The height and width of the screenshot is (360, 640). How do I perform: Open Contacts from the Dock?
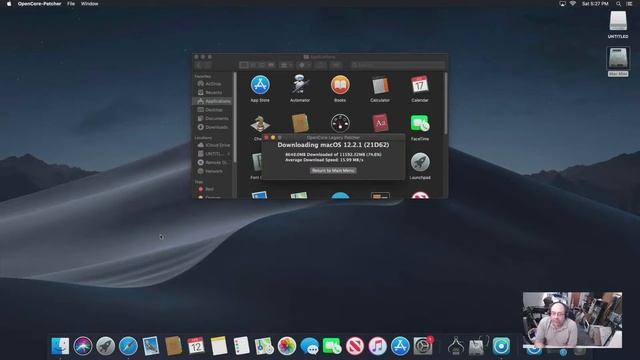[173, 346]
